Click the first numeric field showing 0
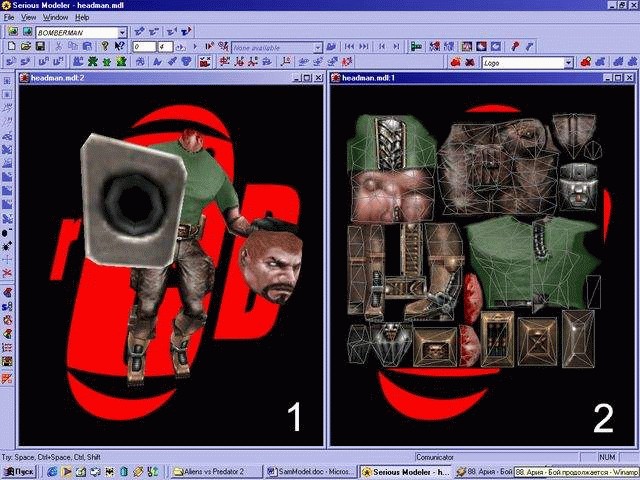Screen dimensions: 640x480 (144, 47)
